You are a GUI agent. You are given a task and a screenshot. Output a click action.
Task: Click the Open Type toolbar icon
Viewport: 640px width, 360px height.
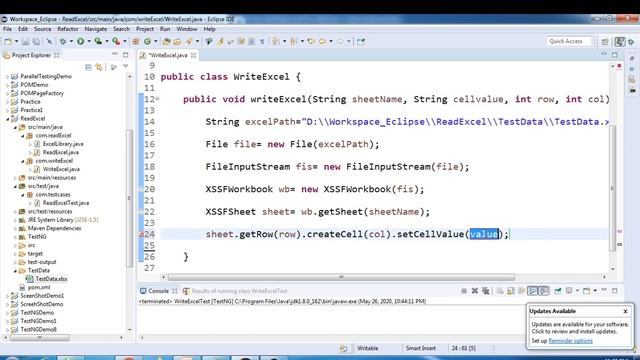[167, 41]
